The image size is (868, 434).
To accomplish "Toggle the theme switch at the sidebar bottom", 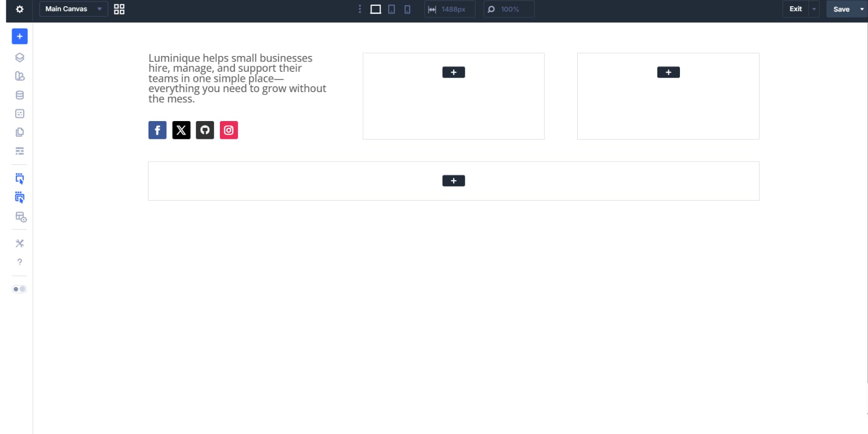I will pyautogui.click(x=19, y=288).
